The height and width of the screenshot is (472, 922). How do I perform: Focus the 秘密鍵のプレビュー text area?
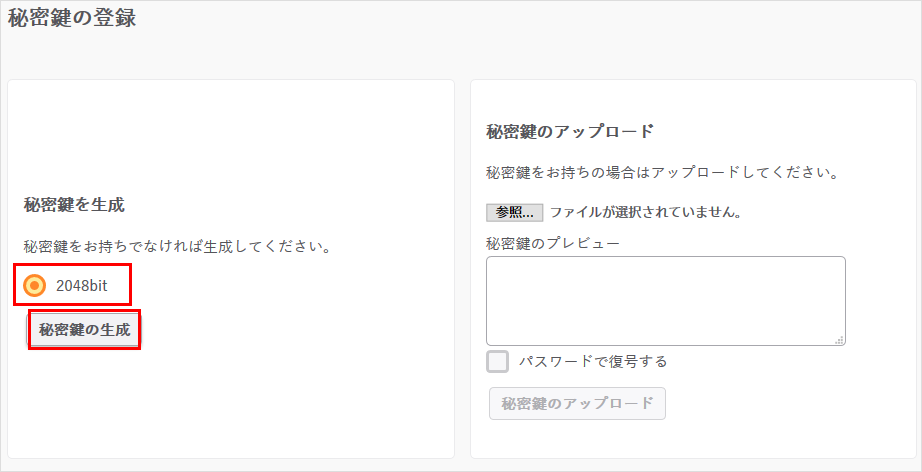click(665, 300)
